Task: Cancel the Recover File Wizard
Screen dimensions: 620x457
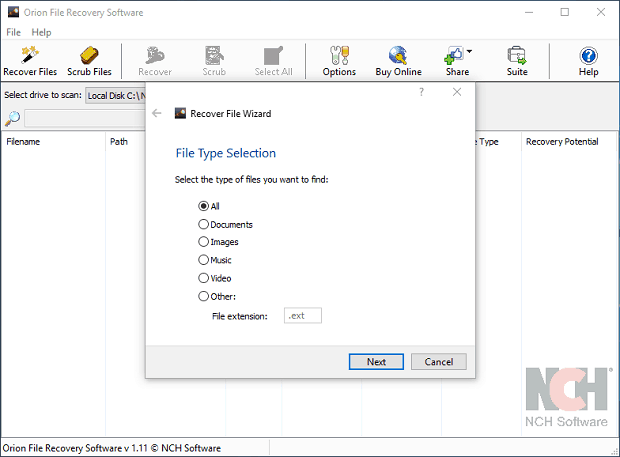Action: 439,362
